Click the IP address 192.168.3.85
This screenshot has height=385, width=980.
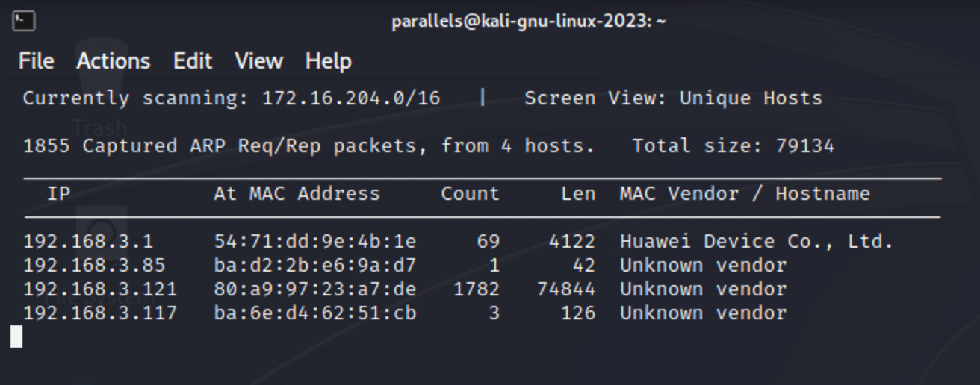[93, 266]
